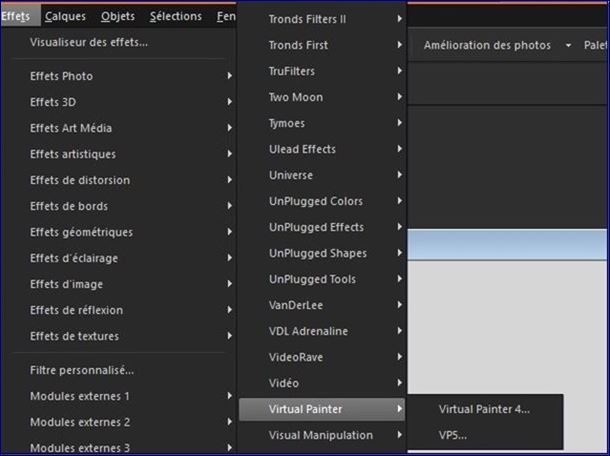Open TruFilters plugin submenu
The image size is (610, 456).
322,71
